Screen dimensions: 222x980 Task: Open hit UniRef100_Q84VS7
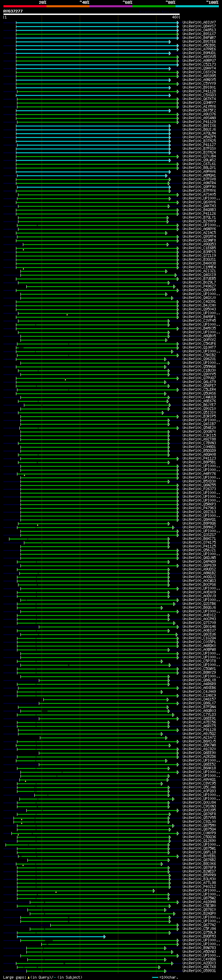(x=199, y=26)
